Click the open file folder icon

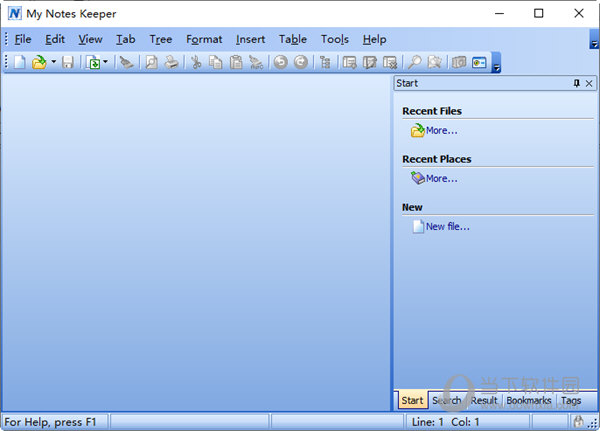click(39, 62)
